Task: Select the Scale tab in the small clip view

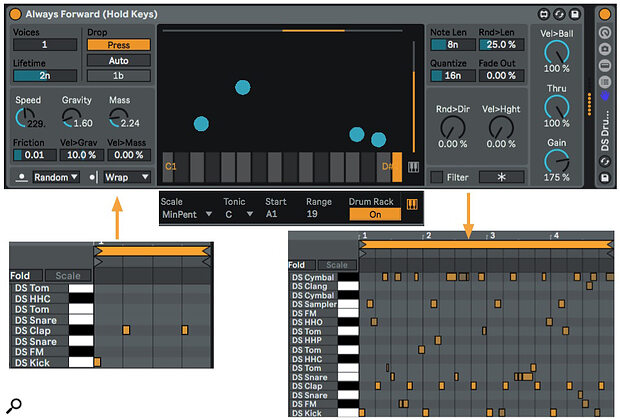Action: tap(68, 276)
